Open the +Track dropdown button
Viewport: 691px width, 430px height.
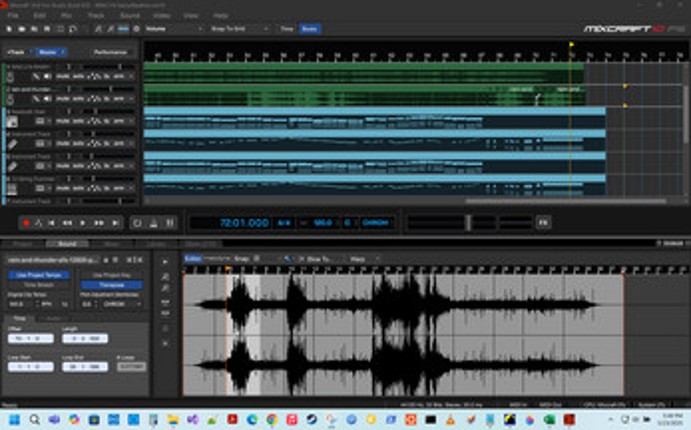point(17,51)
